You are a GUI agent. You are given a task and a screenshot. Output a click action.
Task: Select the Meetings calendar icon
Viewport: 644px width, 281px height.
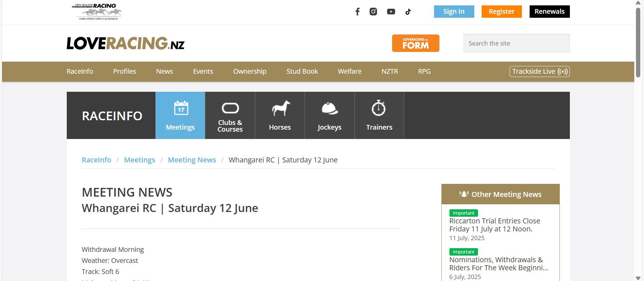tap(181, 109)
